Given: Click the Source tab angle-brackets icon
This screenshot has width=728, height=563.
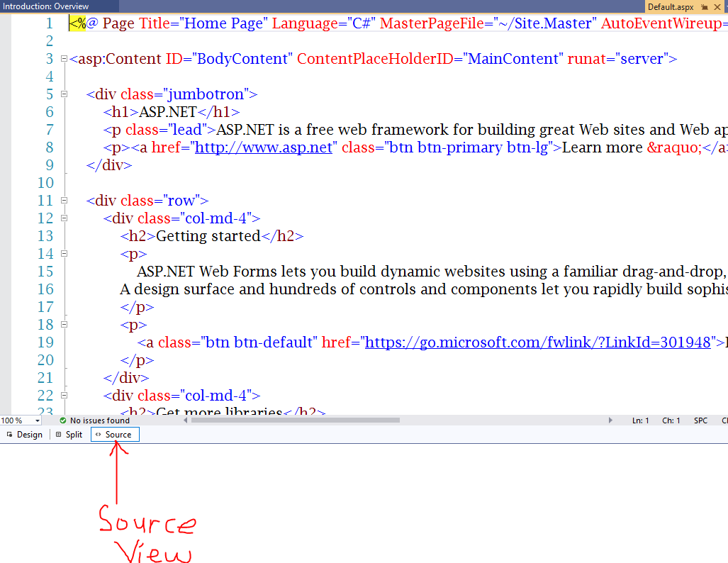Looking at the screenshot, I should (98, 435).
